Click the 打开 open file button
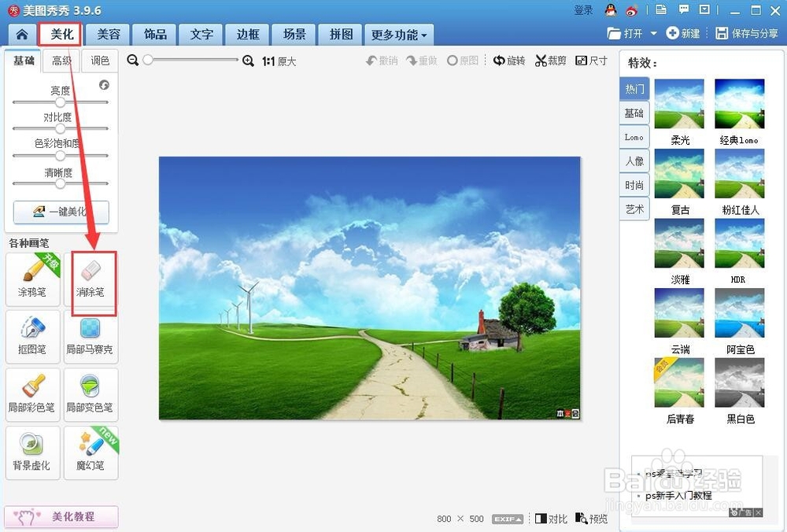Screen dimensions: 787x532 click(626, 34)
